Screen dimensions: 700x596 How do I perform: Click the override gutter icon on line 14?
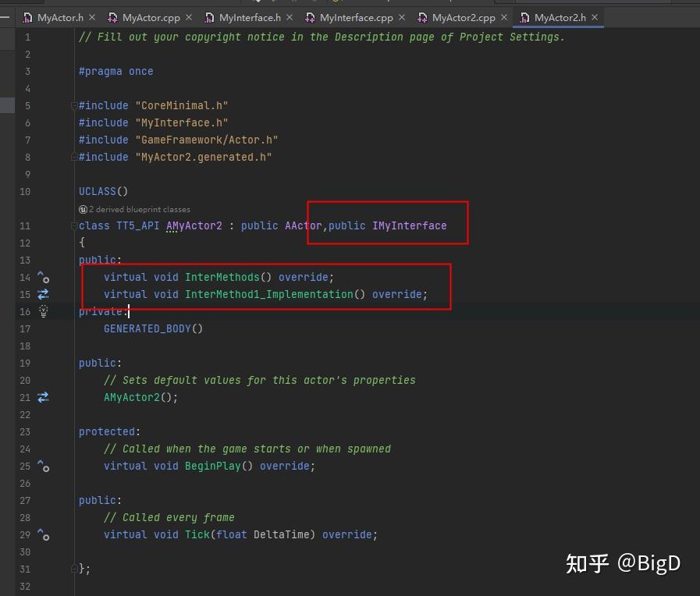pyautogui.click(x=43, y=277)
